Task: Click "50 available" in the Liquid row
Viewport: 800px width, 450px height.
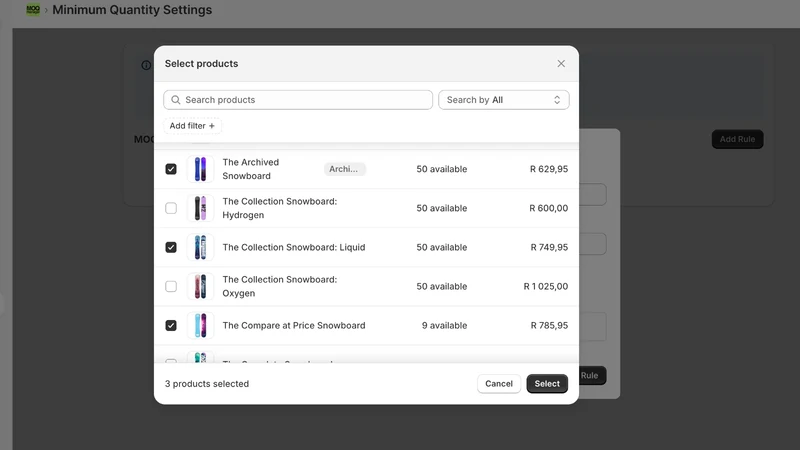Action: 441,247
